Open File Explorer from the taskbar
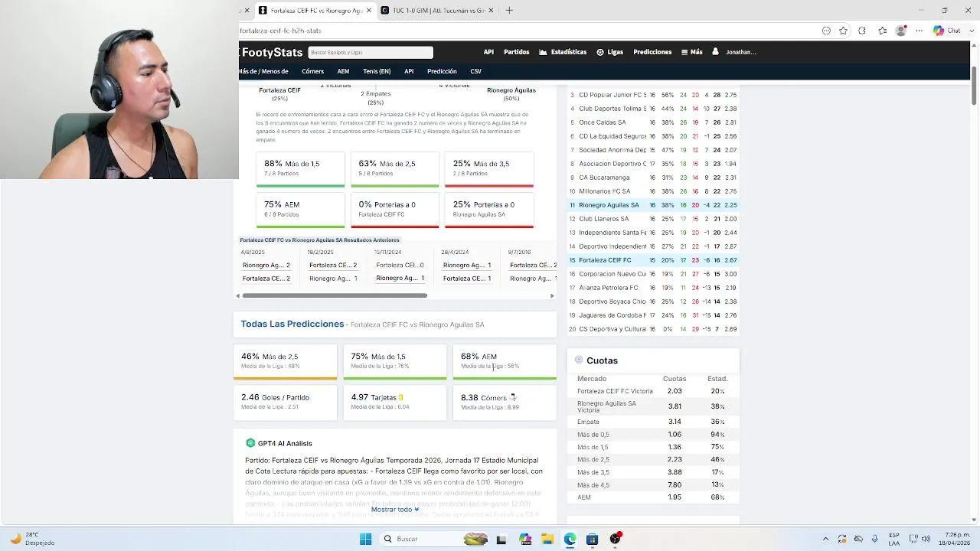Viewport: 980px width, 551px height. pyautogui.click(x=547, y=539)
